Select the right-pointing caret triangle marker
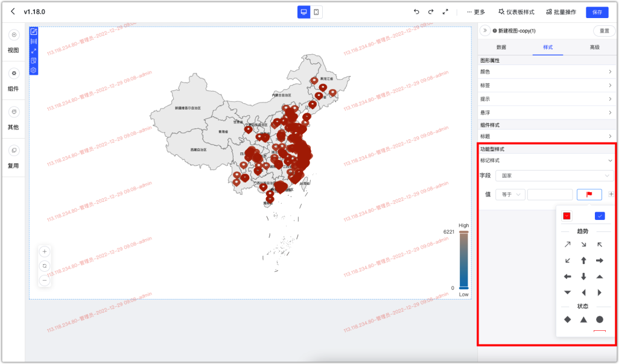619x364 pixels. [599, 292]
